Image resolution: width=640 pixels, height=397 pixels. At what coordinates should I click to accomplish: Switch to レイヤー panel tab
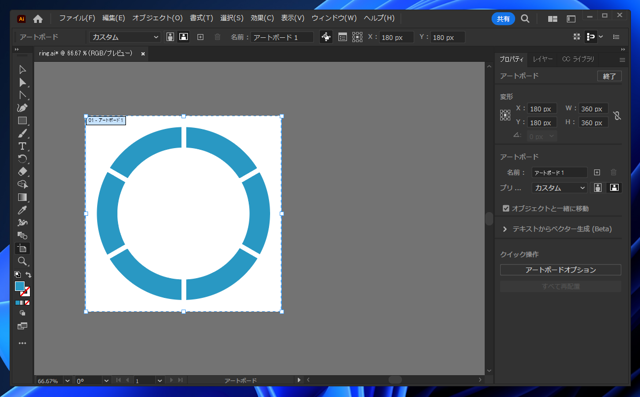tap(542, 59)
